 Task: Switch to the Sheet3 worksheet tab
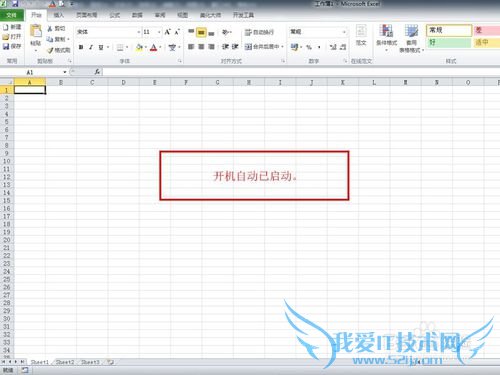coord(90,362)
